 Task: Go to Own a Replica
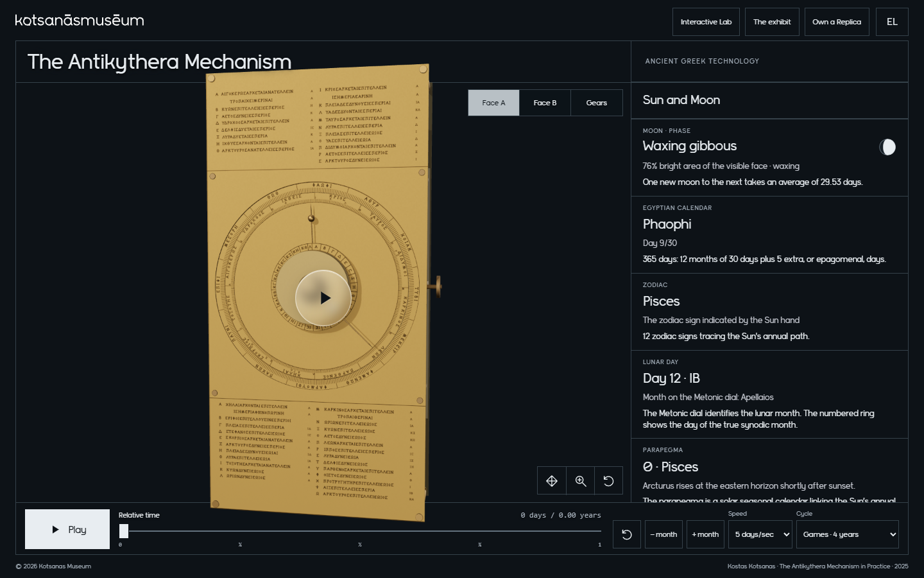837,22
